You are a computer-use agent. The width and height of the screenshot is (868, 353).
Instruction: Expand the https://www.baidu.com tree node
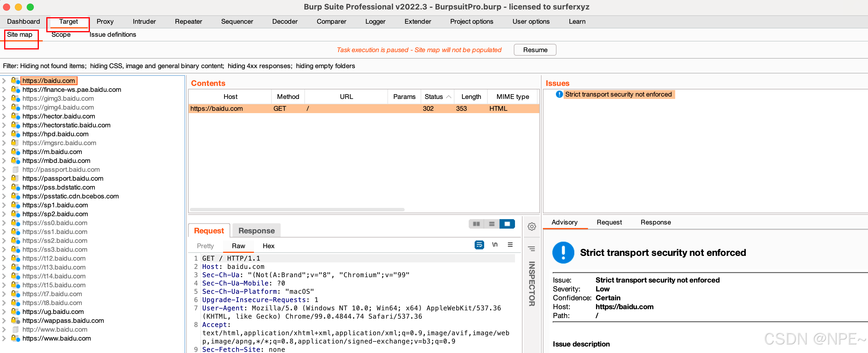[x=4, y=338]
